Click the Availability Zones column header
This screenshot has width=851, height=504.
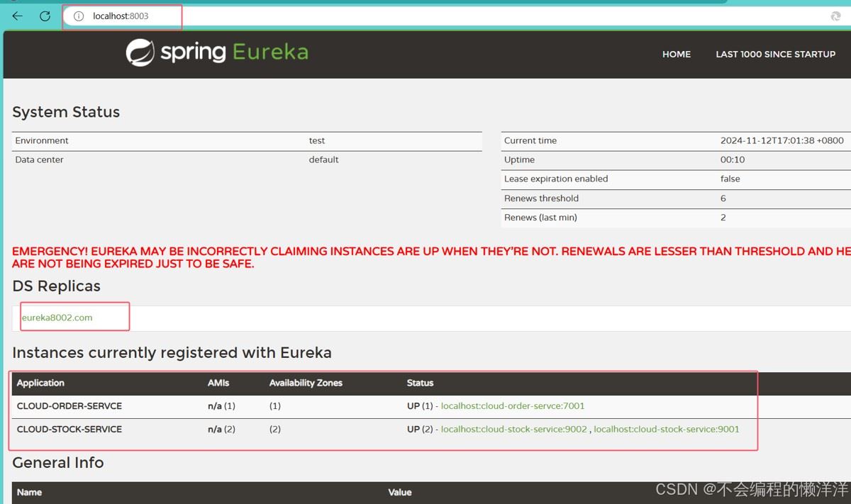click(x=306, y=383)
